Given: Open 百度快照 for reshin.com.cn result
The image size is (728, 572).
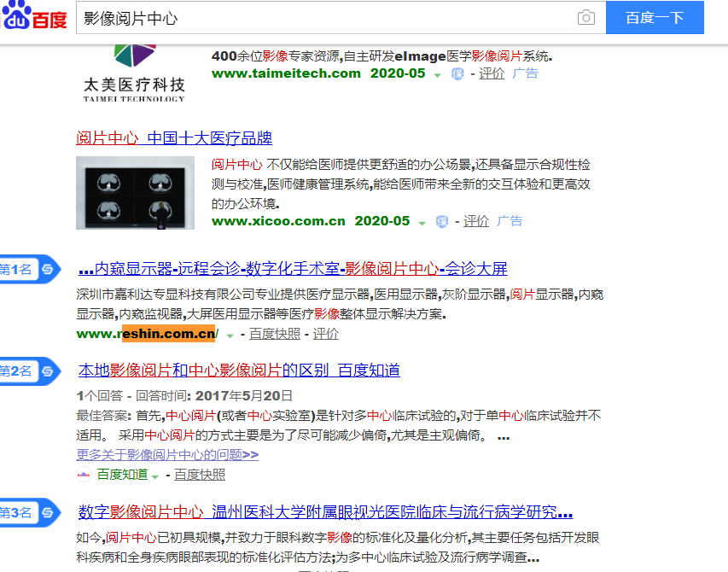Looking at the screenshot, I should [275, 334].
